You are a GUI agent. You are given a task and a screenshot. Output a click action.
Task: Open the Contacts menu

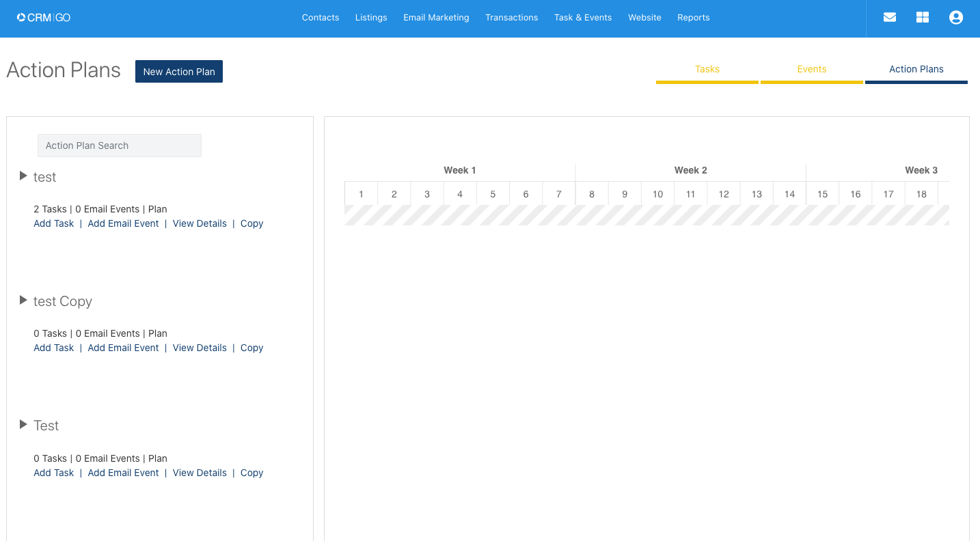(x=321, y=17)
